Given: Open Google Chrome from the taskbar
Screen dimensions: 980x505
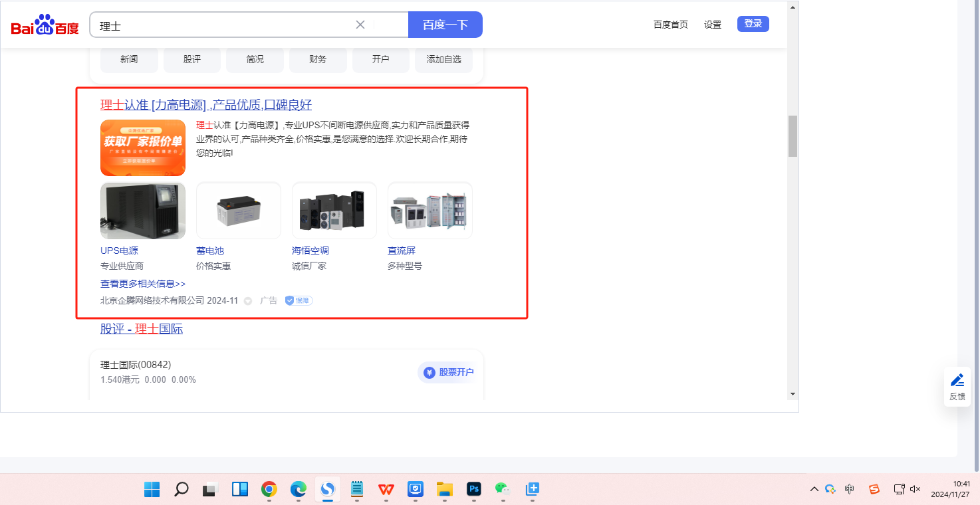Looking at the screenshot, I should click(269, 489).
